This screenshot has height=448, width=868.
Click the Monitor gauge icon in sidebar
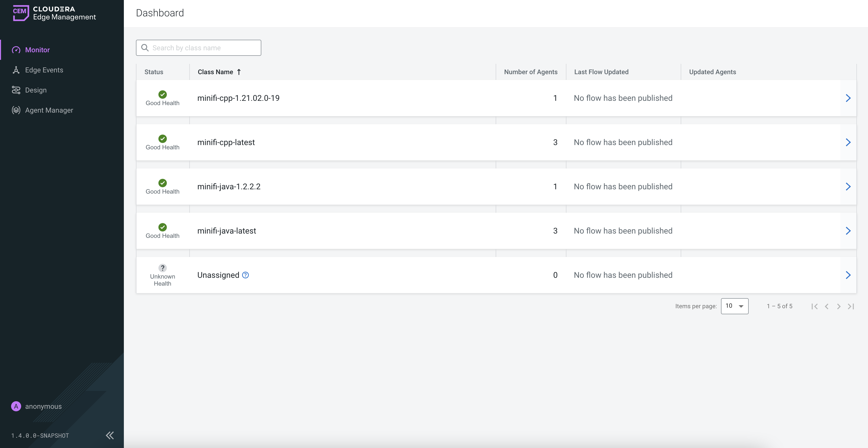coord(16,50)
